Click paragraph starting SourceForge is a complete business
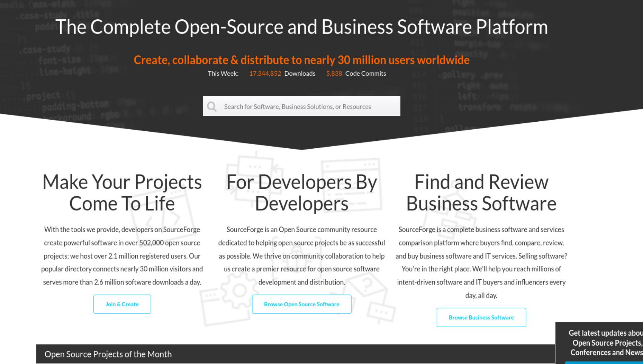 tap(481, 262)
